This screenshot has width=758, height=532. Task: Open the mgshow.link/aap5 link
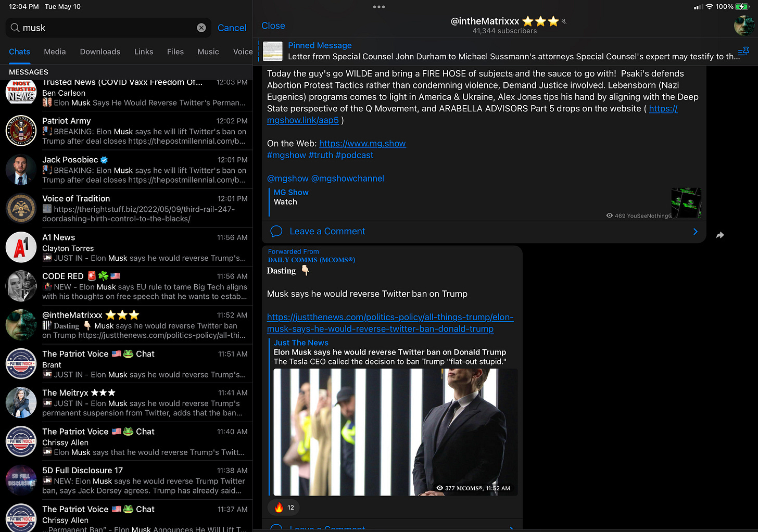tap(303, 120)
